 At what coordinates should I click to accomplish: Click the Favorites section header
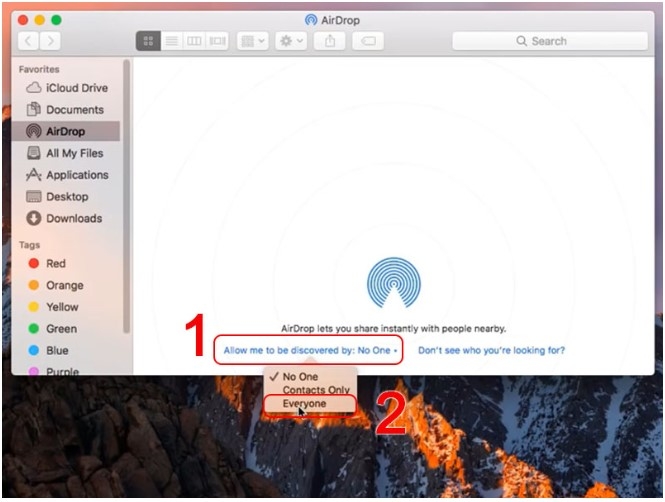click(x=39, y=69)
